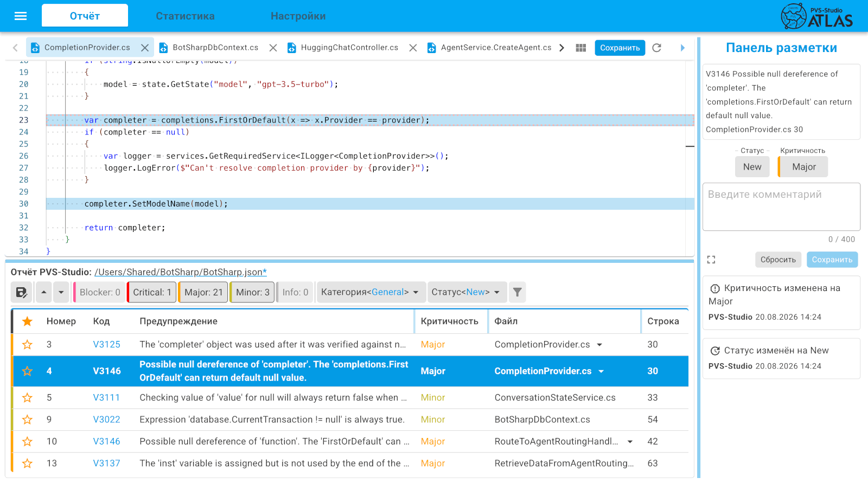
Task: Click the PVS-Studio Atlas logo
Action: click(x=817, y=16)
